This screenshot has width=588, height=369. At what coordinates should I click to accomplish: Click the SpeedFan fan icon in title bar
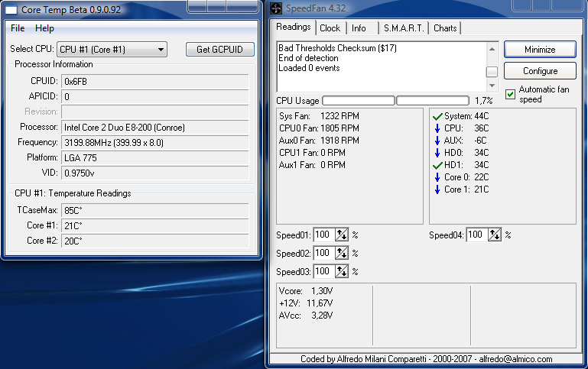(275, 8)
